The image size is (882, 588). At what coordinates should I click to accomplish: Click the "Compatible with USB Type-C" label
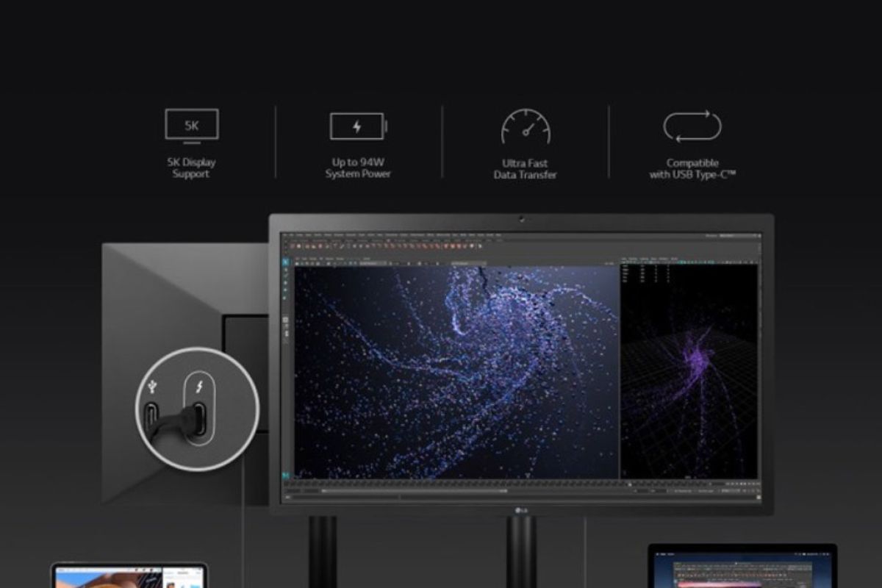[692, 169]
